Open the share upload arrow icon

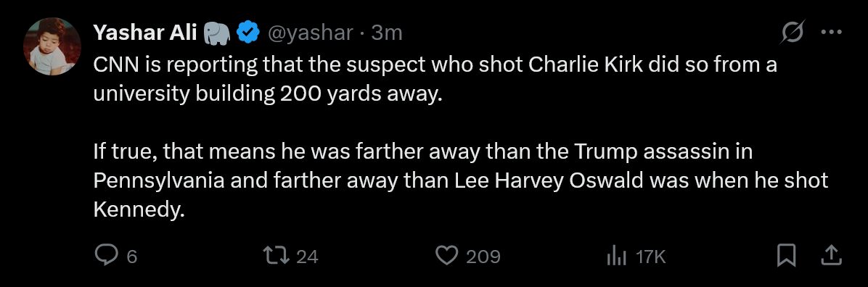(830, 256)
